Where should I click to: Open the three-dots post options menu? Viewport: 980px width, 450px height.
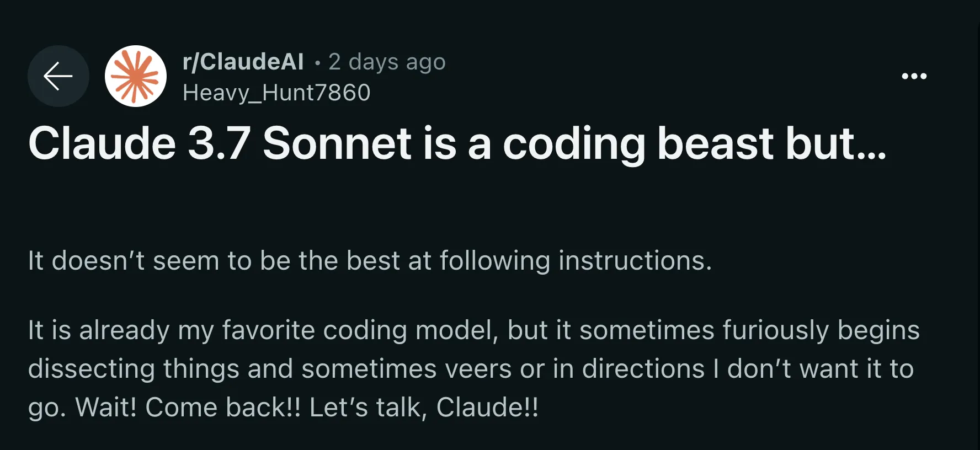(x=914, y=76)
